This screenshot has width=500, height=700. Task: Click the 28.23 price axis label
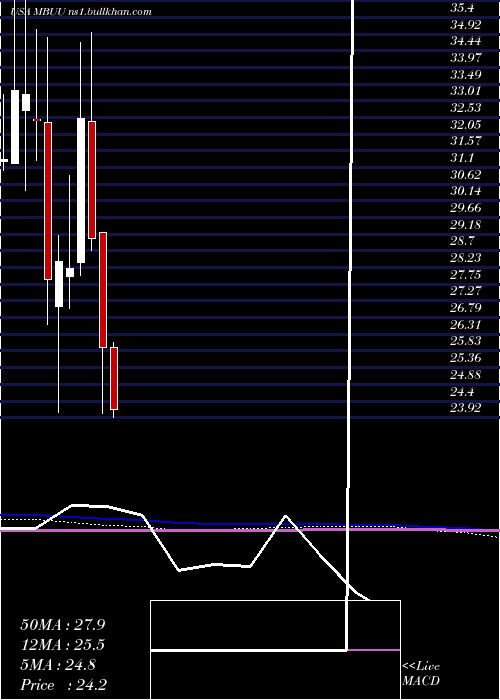pyautogui.click(x=466, y=258)
